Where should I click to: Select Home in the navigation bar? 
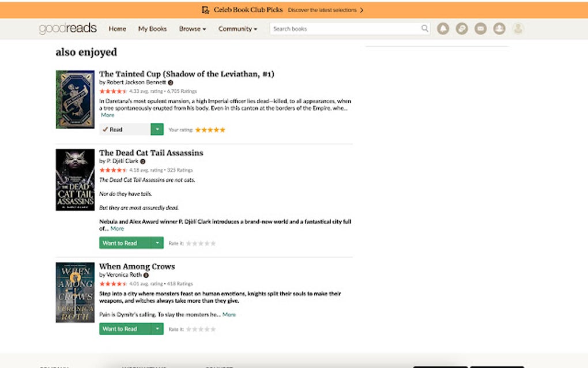click(117, 28)
